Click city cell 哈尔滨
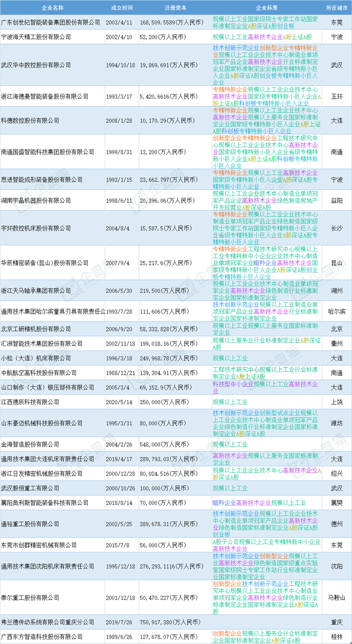The image size is (352, 644). [x=337, y=312]
